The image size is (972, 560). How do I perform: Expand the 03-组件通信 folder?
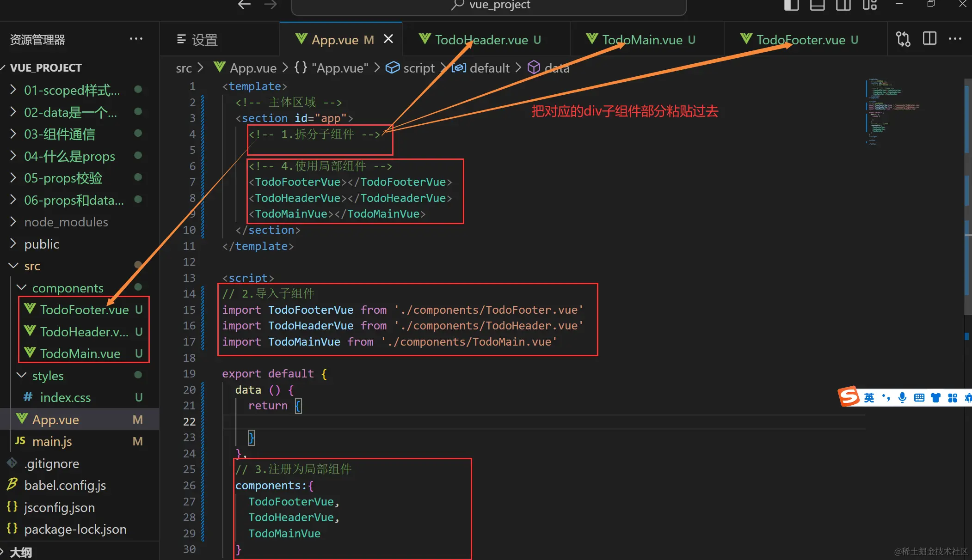[80, 134]
